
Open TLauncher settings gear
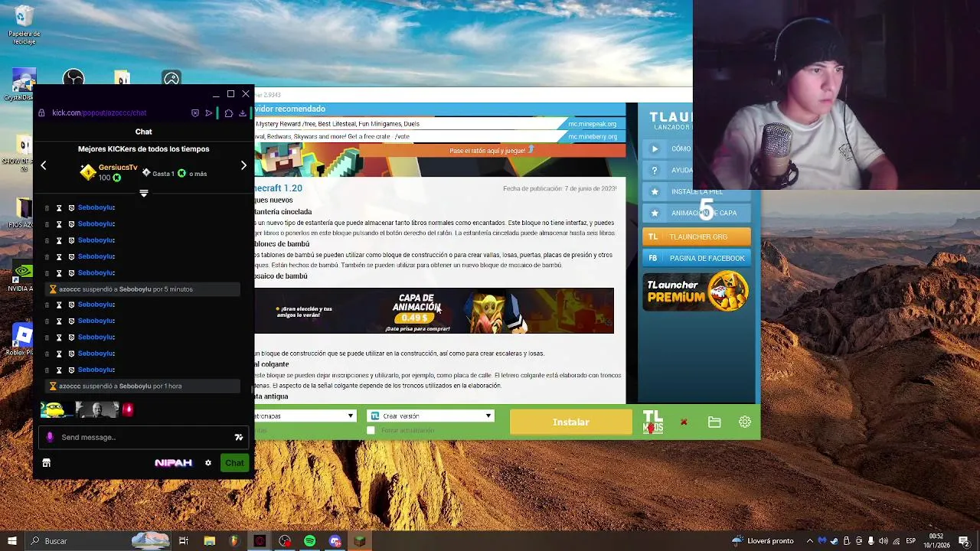tap(745, 422)
